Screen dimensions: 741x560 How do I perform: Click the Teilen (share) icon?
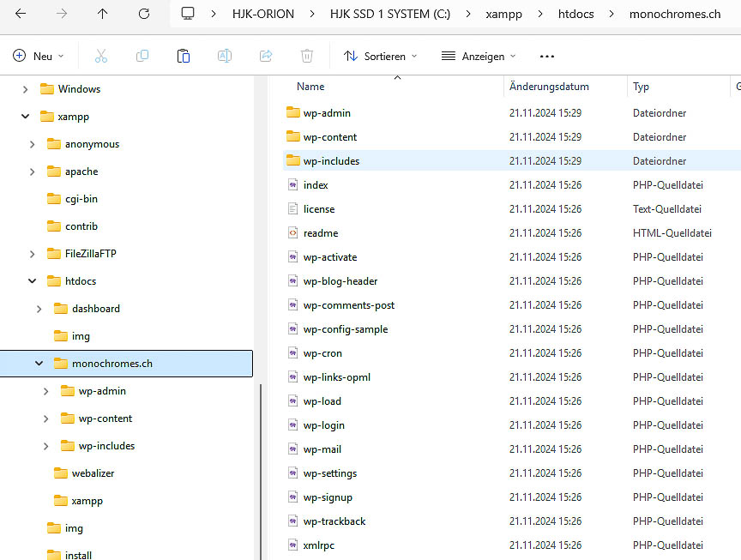click(x=266, y=56)
